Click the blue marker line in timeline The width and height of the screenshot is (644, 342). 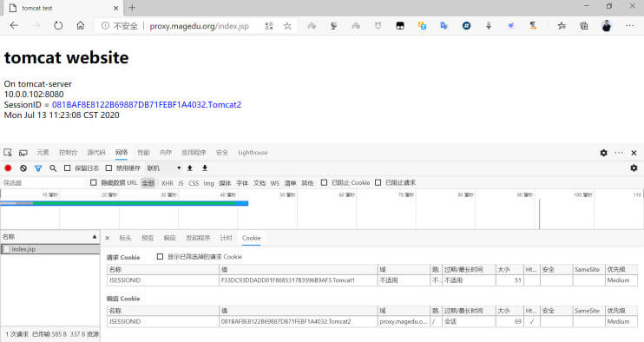coord(539,214)
